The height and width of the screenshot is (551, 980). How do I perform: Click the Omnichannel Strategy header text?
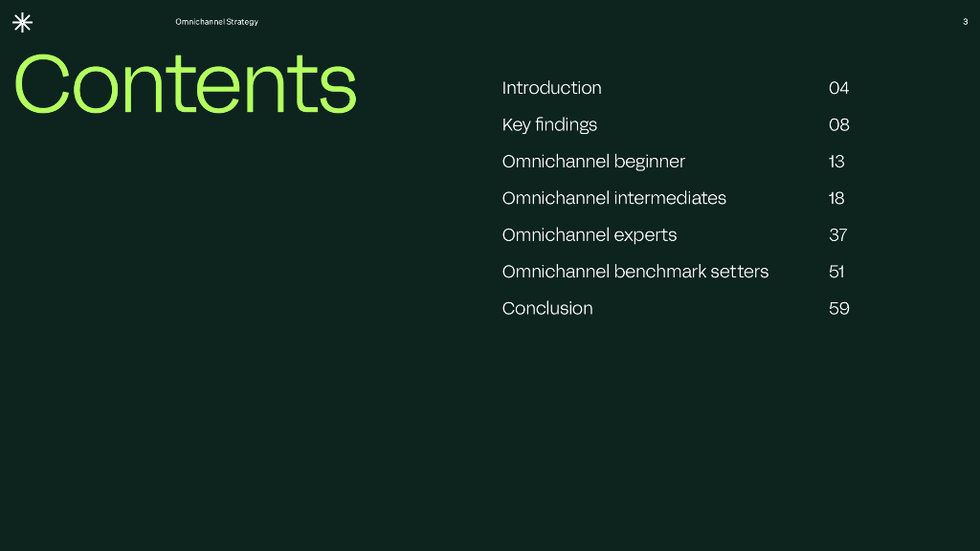[216, 22]
